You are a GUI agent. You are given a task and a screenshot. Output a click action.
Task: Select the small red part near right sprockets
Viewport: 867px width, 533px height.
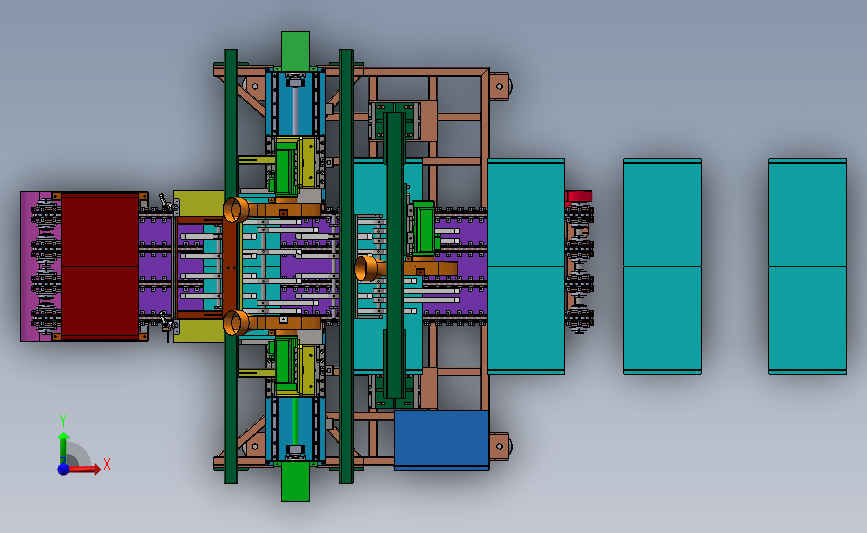(x=578, y=196)
